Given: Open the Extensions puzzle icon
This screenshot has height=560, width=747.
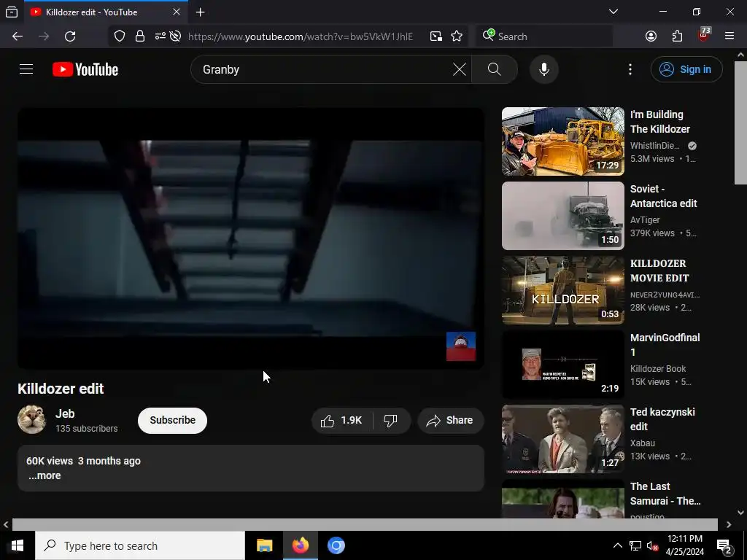Looking at the screenshot, I should pyautogui.click(x=677, y=36).
